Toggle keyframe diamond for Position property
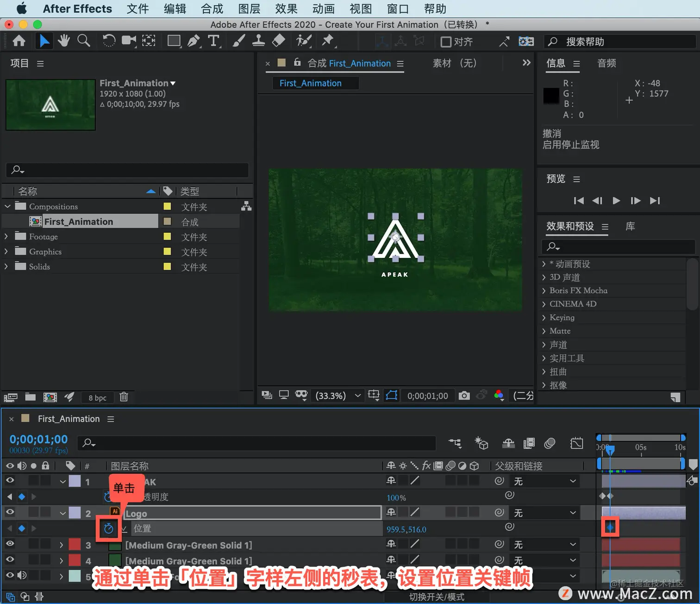The height and width of the screenshot is (604, 700). pos(22,528)
